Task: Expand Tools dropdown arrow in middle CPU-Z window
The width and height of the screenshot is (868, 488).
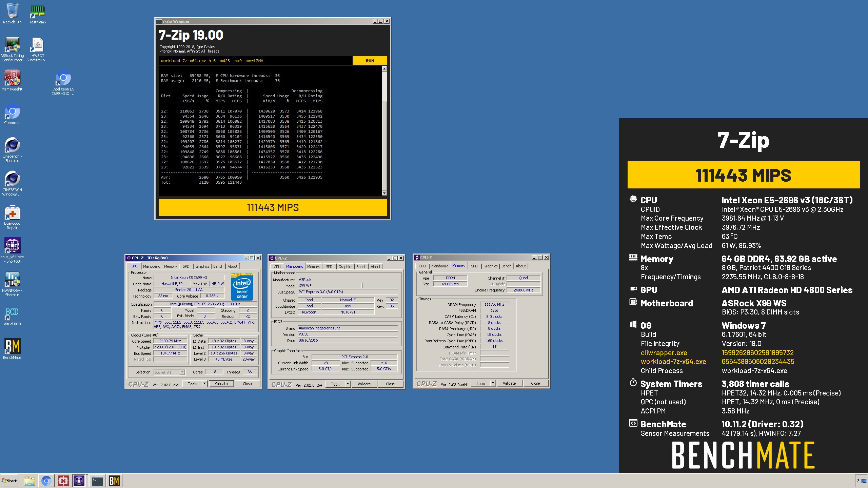Action: point(348,384)
